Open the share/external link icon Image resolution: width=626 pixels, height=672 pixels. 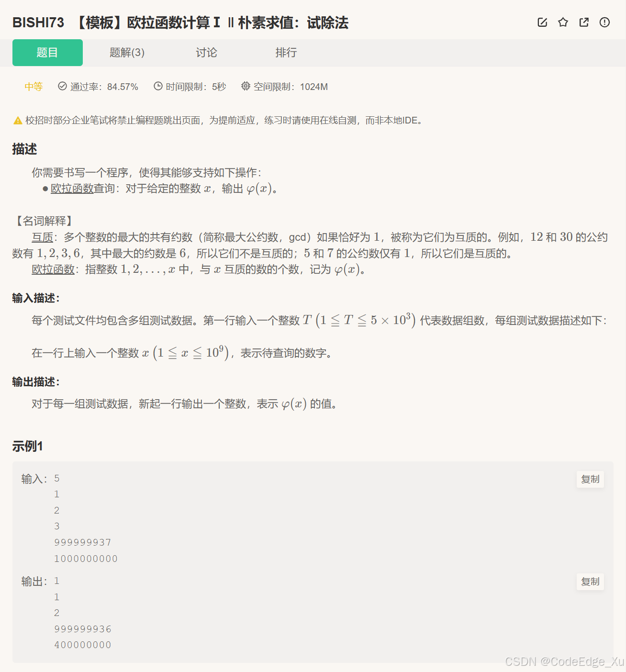point(584,22)
